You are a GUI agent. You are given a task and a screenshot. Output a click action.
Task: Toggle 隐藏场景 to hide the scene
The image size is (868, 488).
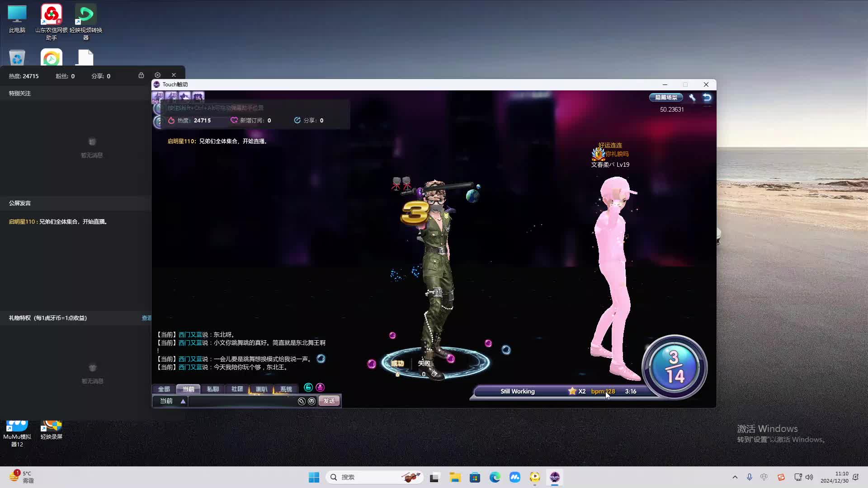(666, 97)
